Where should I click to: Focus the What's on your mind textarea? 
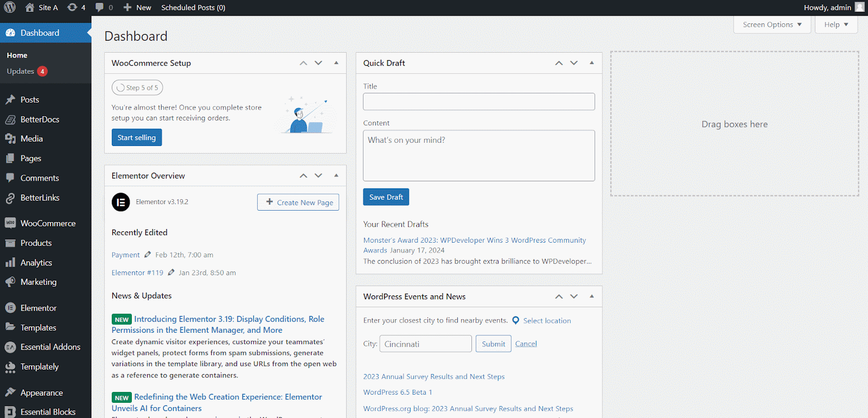pyautogui.click(x=479, y=156)
